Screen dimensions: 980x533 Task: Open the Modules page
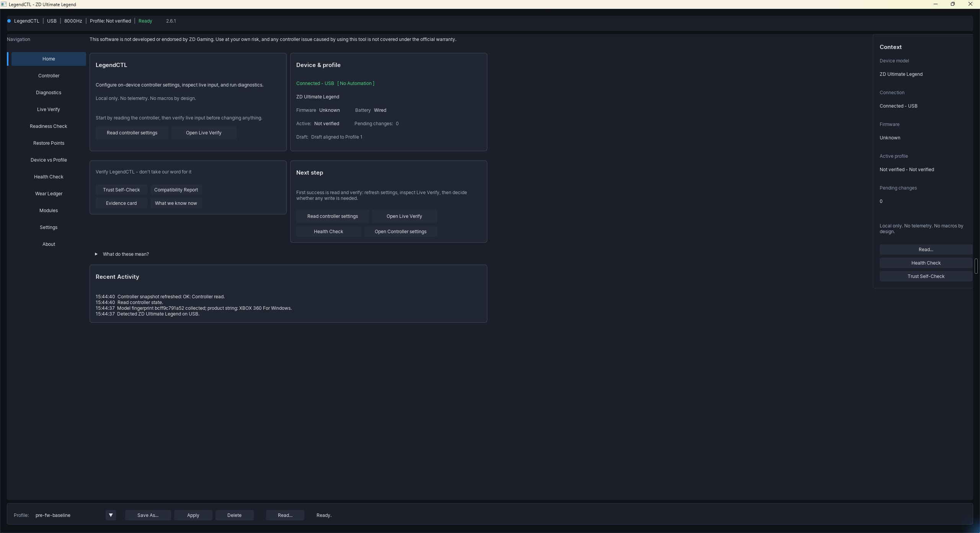(x=49, y=211)
